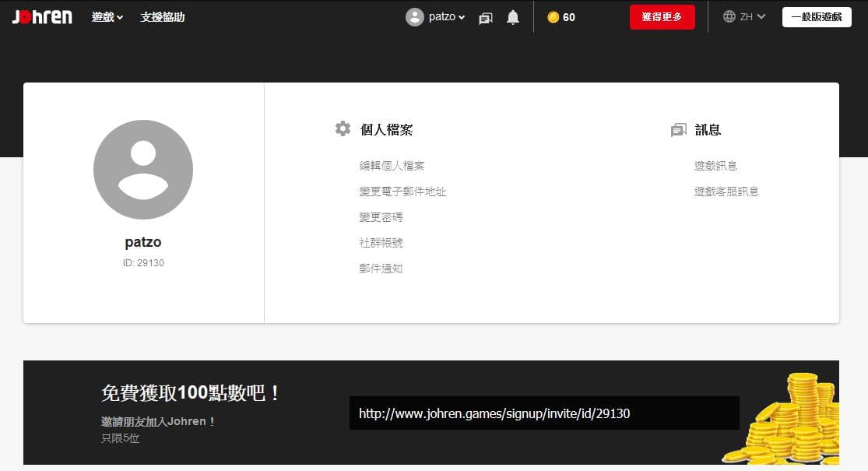This screenshot has width=868, height=471.
Task: Click the chat icon beside 訊息
Action: pyautogui.click(x=679, y=129)
